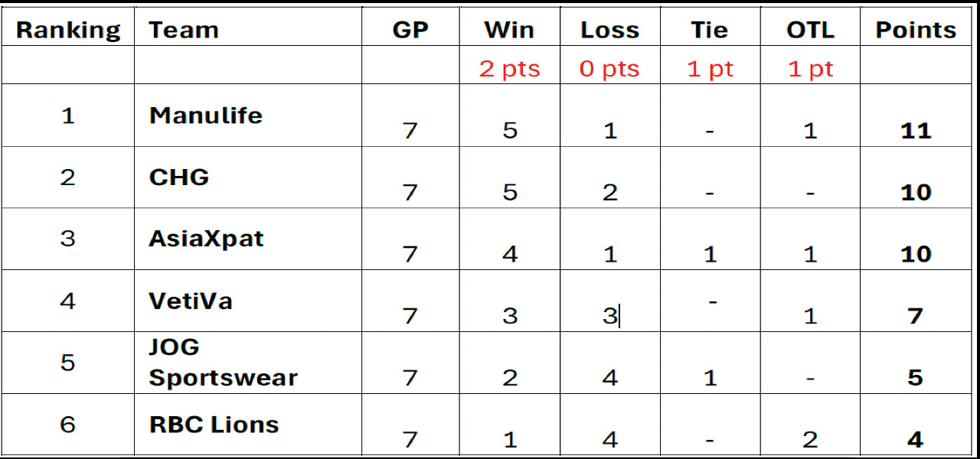The width and height of the screenshot is (980, 459).
Task: Select the Points column header
Action: click(916, 31)
